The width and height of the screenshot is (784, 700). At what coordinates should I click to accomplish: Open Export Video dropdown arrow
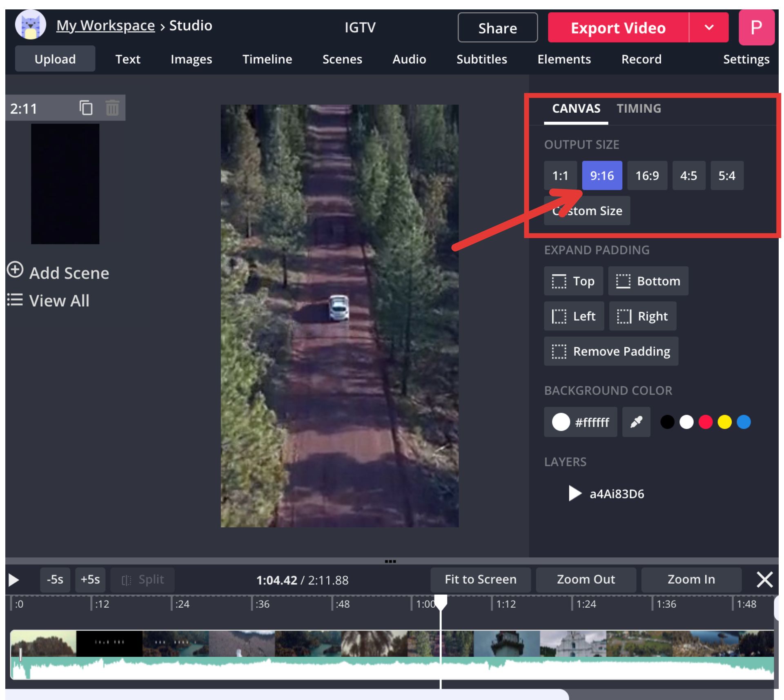[x=709, y=28]
